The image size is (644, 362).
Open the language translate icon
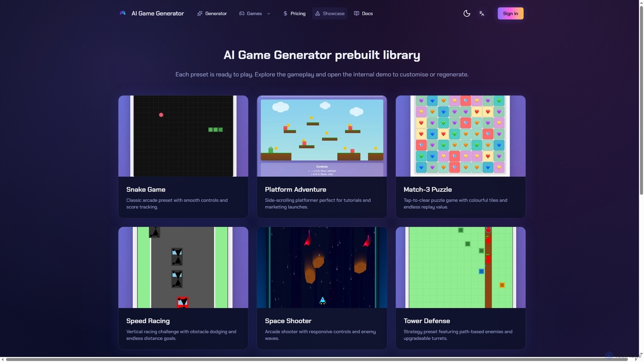point(482,14)
